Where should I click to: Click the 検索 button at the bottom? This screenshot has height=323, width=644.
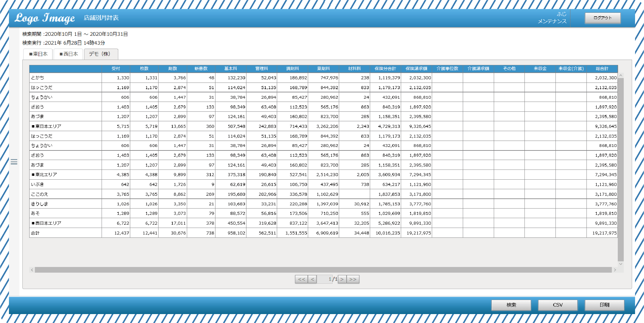tap(511, 305)
